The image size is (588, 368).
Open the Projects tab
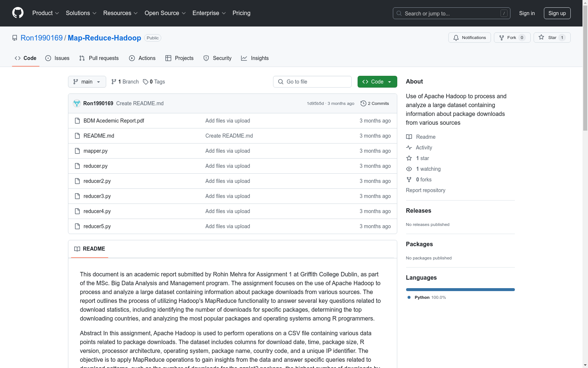[x=179, y=58]
